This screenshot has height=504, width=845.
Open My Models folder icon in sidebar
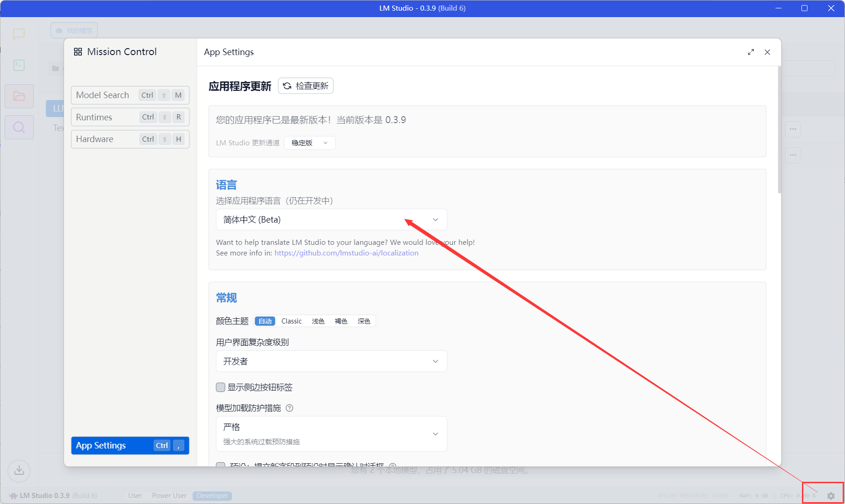(19, 96)
